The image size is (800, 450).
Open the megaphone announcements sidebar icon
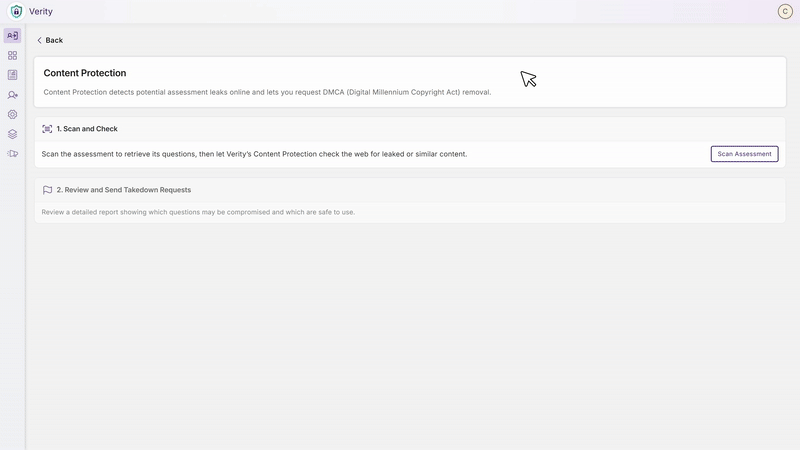[12, 154]
